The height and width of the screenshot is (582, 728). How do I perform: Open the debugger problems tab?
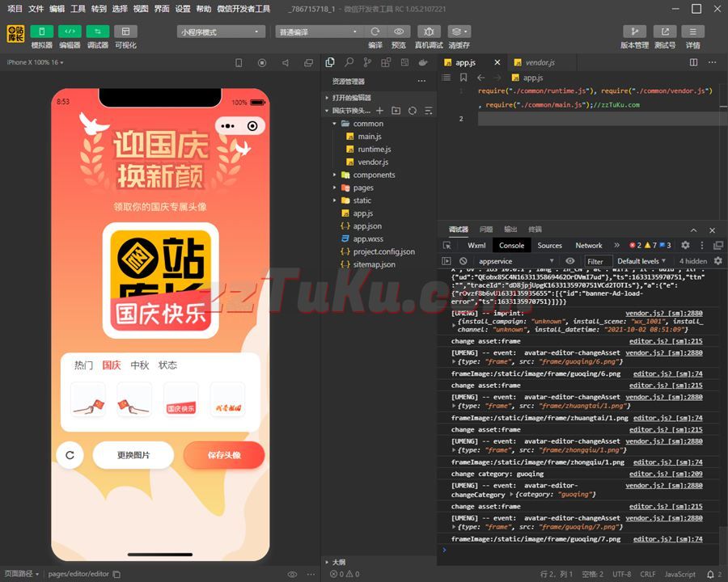[486, 230]
